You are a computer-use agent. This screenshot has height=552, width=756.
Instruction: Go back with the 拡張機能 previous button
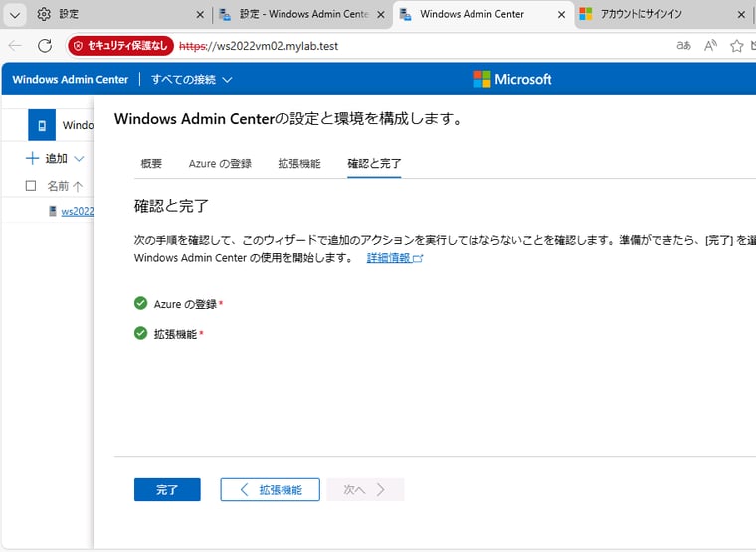click(270, 489)
